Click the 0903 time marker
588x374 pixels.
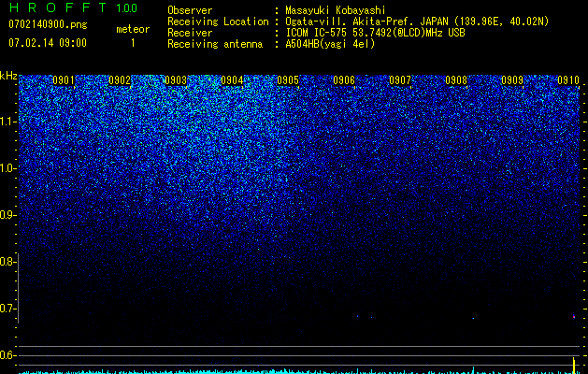(176, 80)
